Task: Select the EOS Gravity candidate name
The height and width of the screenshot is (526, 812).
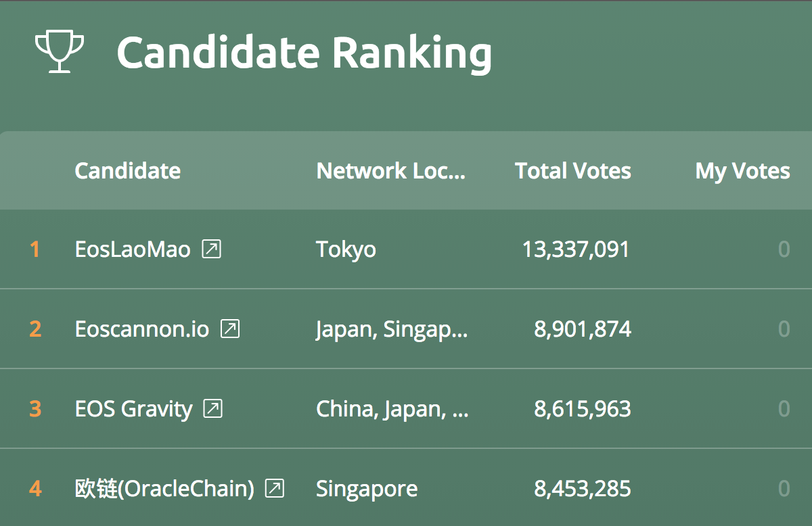Action: click(133, 409)
